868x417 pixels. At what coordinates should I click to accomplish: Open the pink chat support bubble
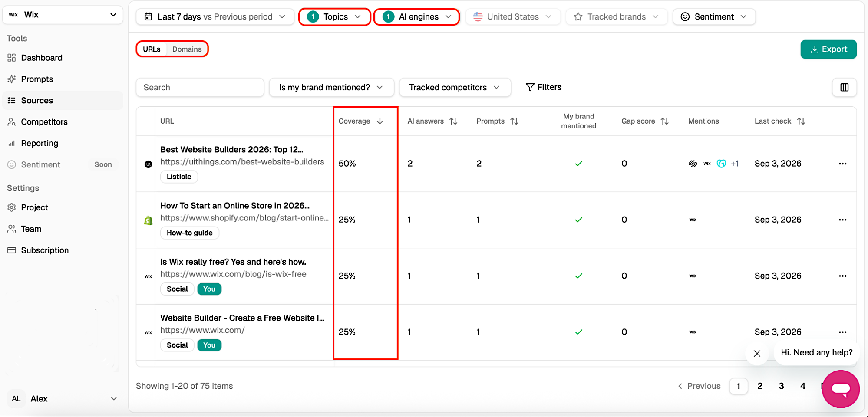click(841, 389)
